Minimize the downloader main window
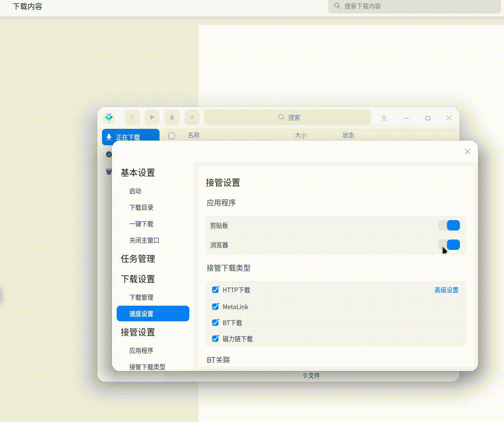The image size is (504, 422). [406, 118]
